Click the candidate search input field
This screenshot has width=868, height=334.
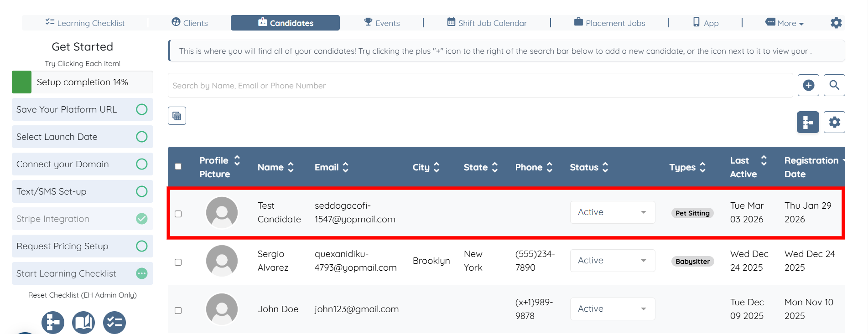pyautogui.click(x=480, y=85)
